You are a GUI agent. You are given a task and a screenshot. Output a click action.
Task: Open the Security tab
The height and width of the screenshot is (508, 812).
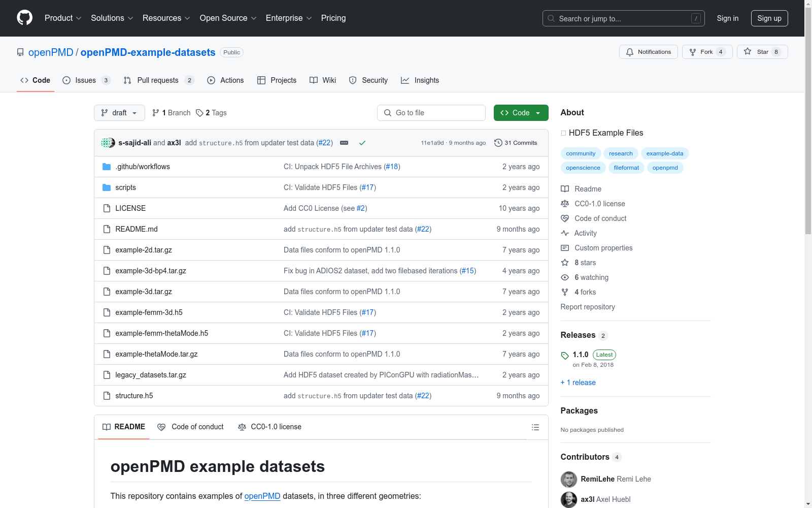[368, 80]
